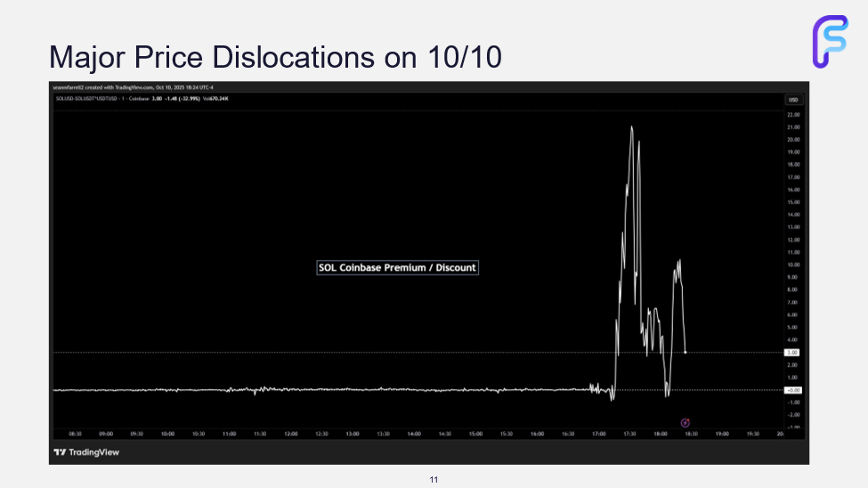
Task: Click the 21.00 price scale label
Action: (793, 127)
